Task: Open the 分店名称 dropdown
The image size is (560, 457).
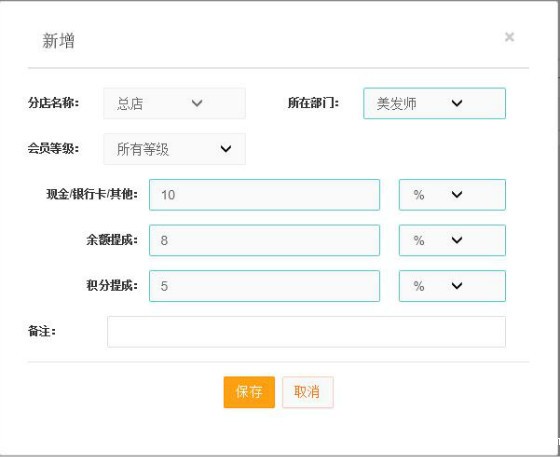Action: click(x=174, y=103)
